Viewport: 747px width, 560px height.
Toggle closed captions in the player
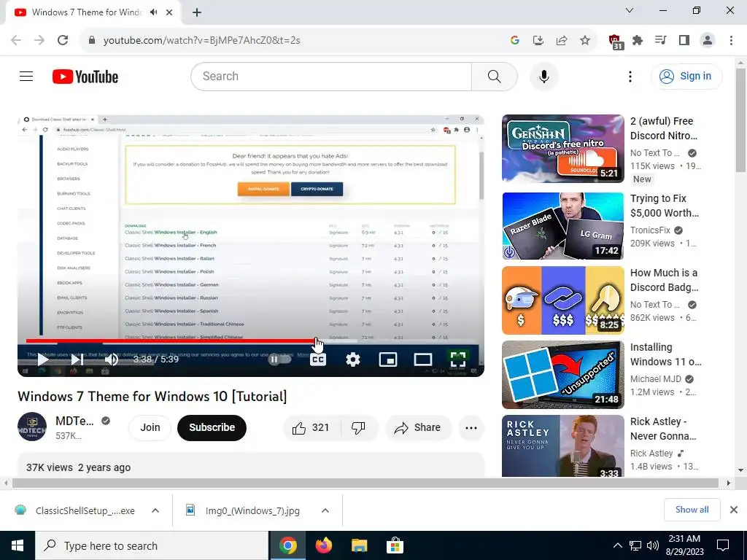[x=318, y=359]
